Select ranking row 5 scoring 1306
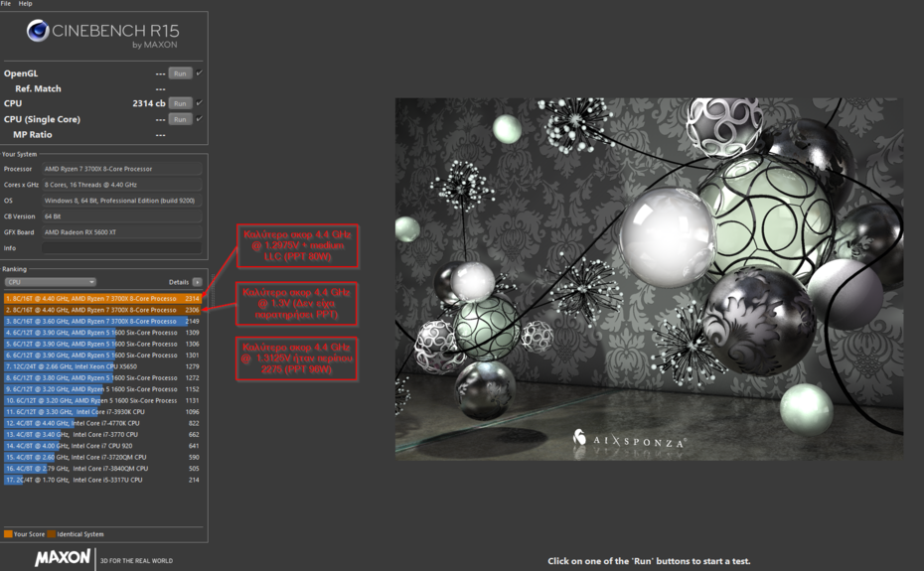This screenshot has height=571, width=924. (x=102, y=345)
